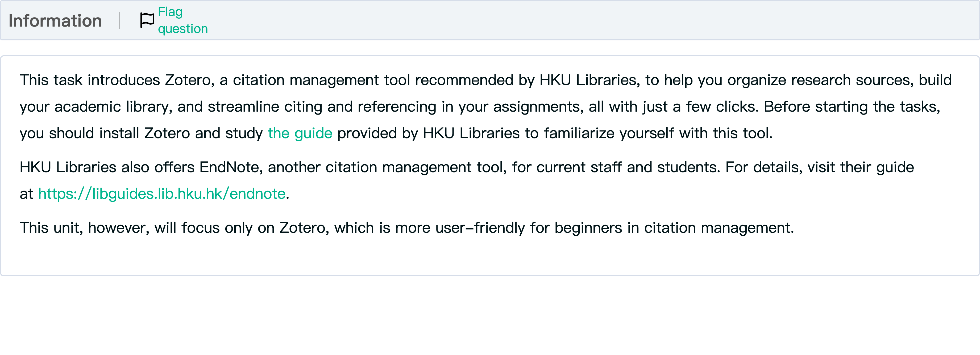
Task: Click the 'Information' heading
Action: [55, 20]
